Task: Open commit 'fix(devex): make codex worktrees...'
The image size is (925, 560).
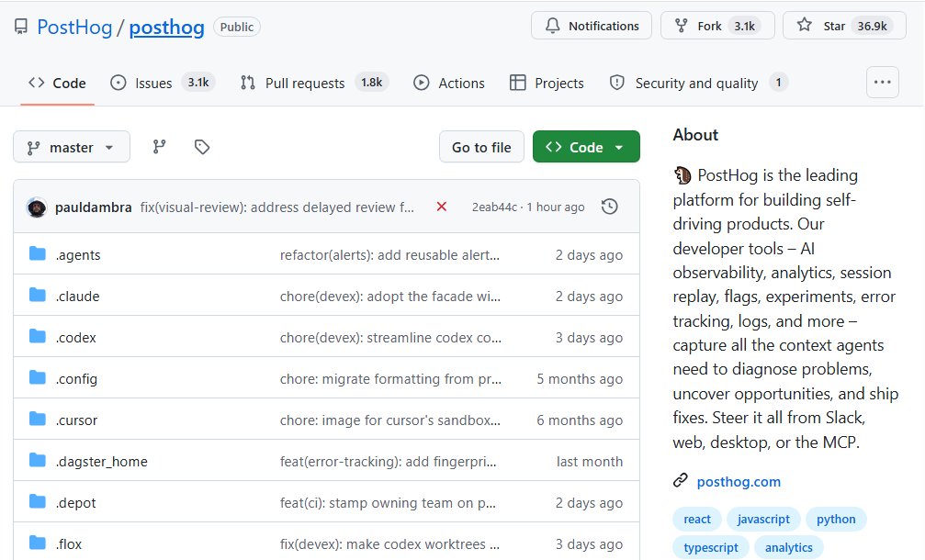Action: click(x=389, y=544)
